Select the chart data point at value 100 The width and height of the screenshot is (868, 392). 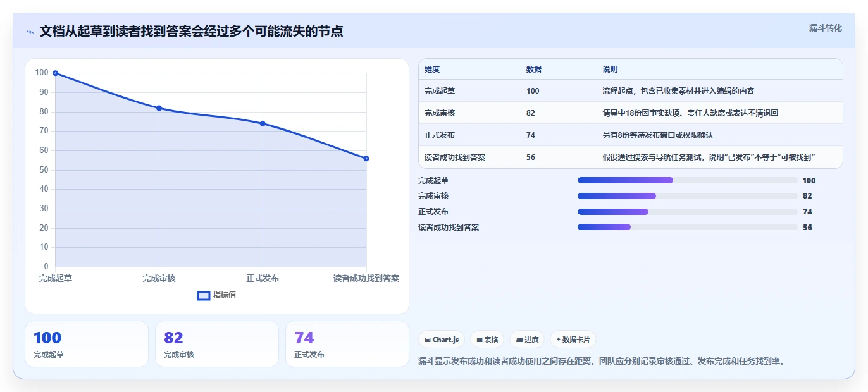pos(56,73)
